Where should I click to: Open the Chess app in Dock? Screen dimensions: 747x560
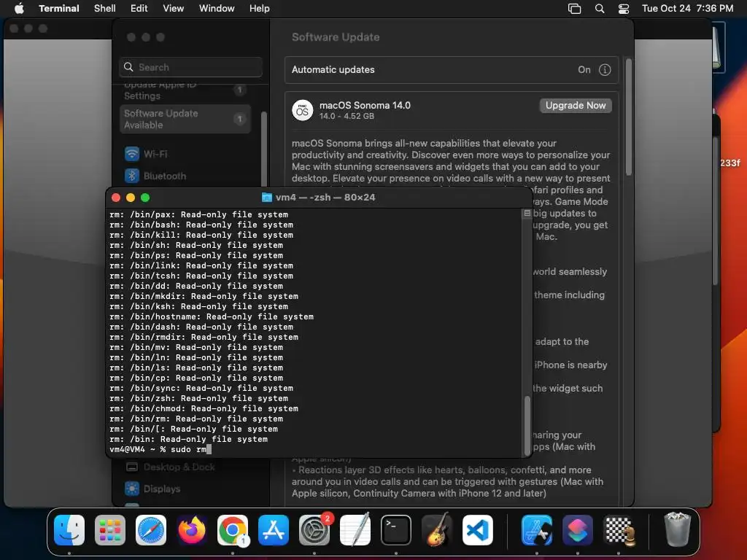(x=619, y=530)
